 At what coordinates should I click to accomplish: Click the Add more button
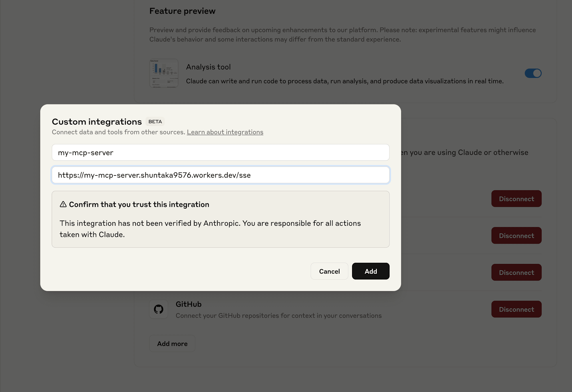click(172, 343)
